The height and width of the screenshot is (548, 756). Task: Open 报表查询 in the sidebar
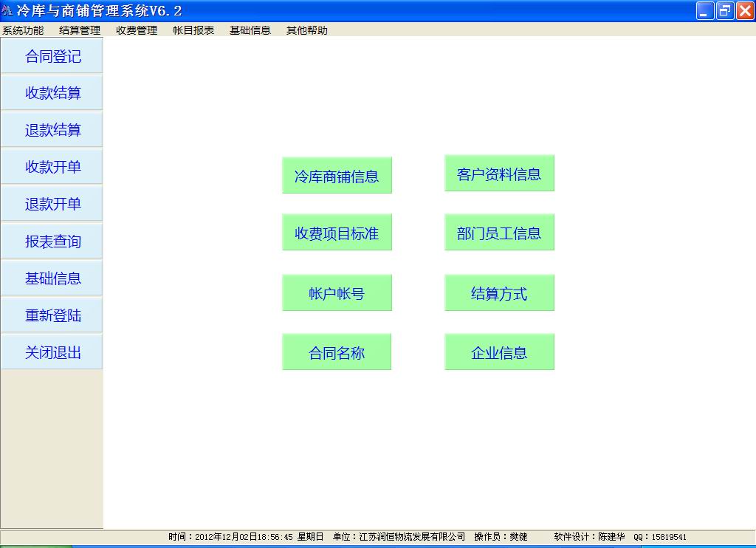(52, 242)
